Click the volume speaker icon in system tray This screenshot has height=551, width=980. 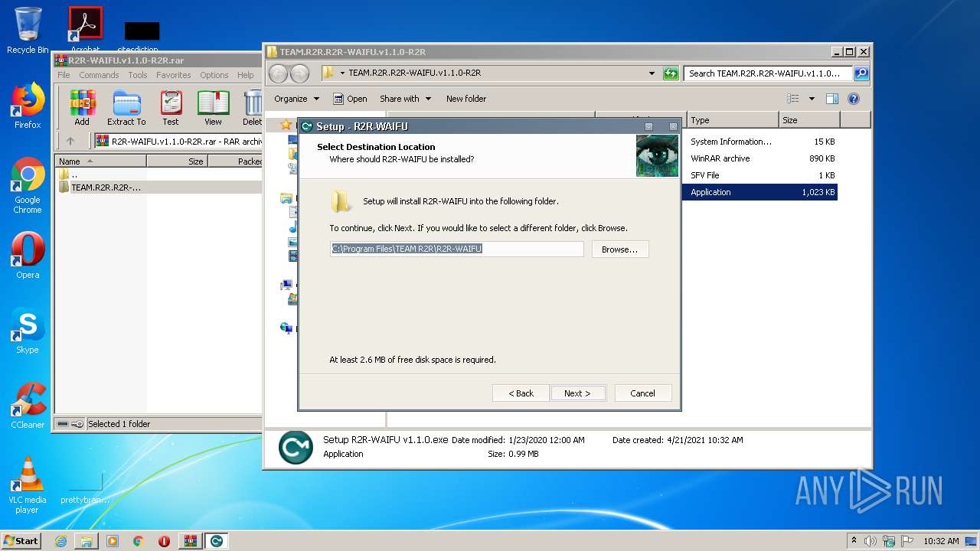[871, 541]
